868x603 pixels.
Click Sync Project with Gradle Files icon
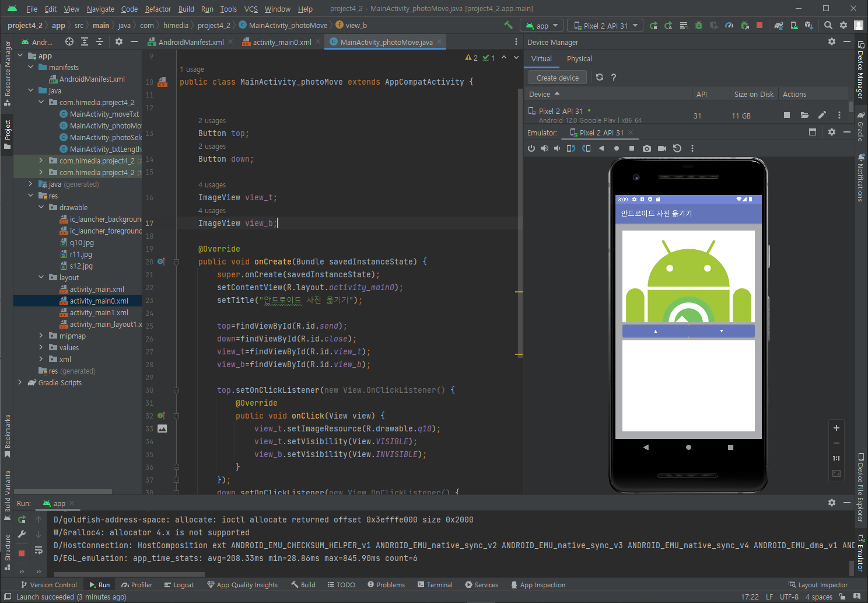[x=779, y=26]
